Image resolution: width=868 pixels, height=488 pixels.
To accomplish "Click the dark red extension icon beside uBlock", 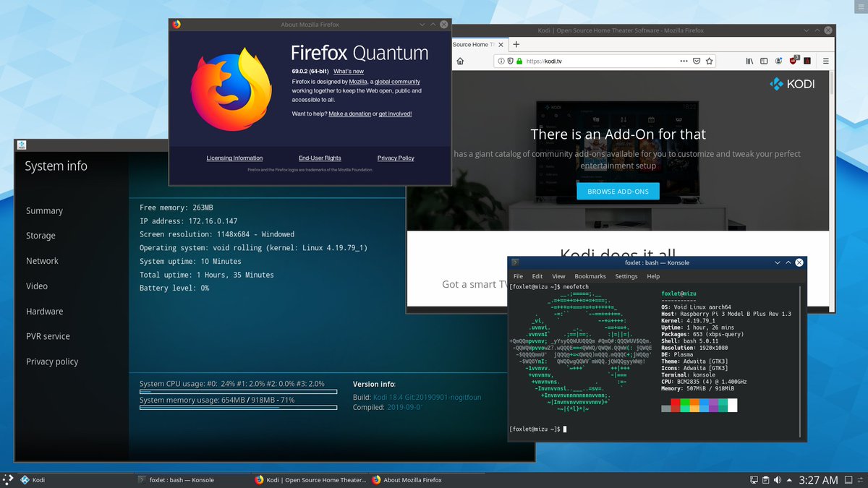I will [807, 61].
